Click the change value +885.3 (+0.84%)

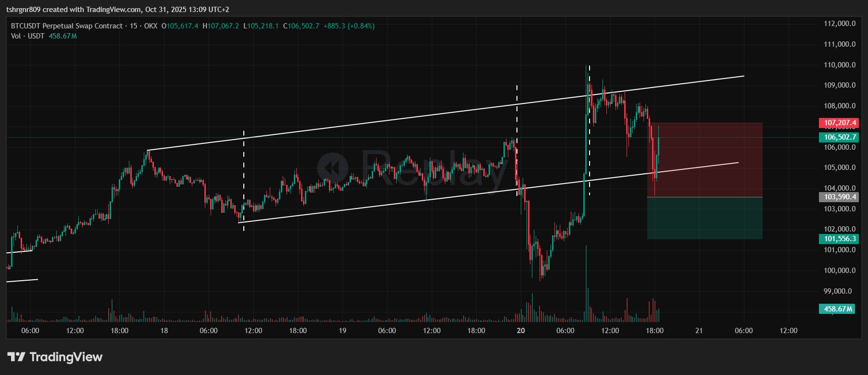click(349, 26)
